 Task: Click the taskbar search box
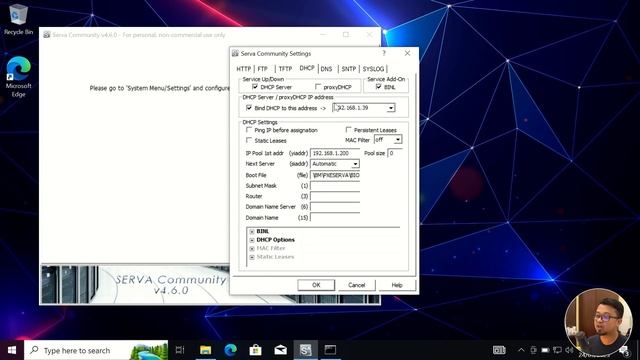pos(96,350)
